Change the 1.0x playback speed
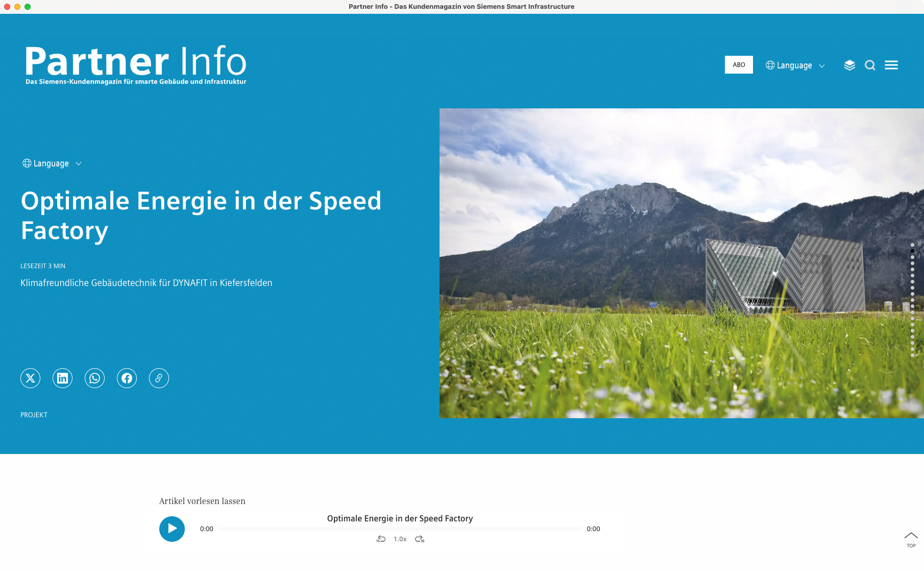 point(400,539)
